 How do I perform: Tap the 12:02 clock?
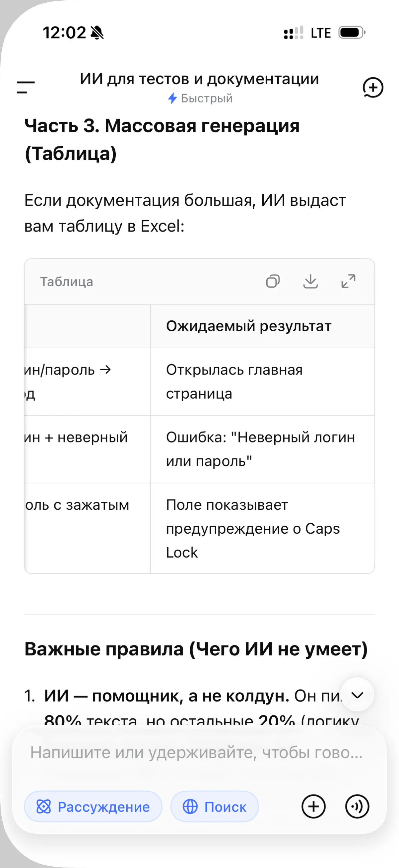(x=64, y=33)
